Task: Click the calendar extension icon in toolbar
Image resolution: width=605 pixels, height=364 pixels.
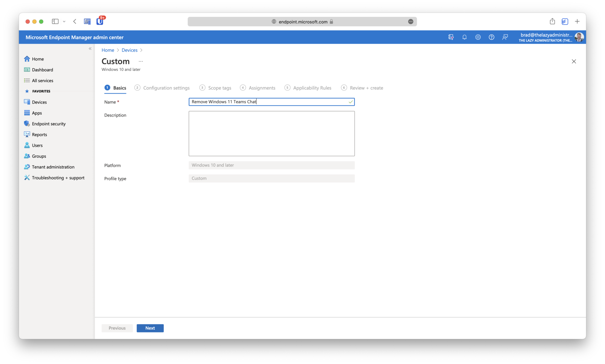Action: pos(87,22)
